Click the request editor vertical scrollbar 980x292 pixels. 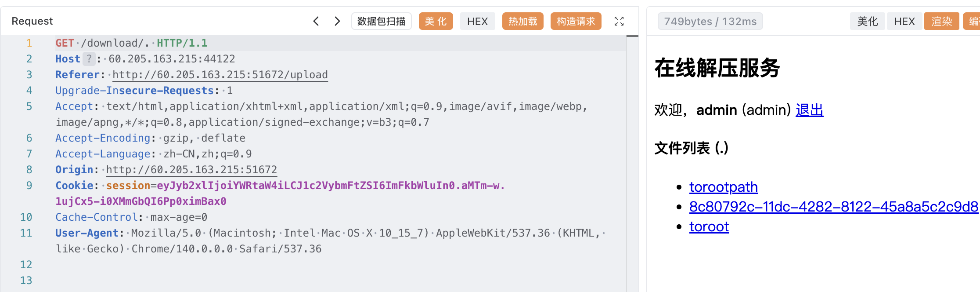pos(632,164)
